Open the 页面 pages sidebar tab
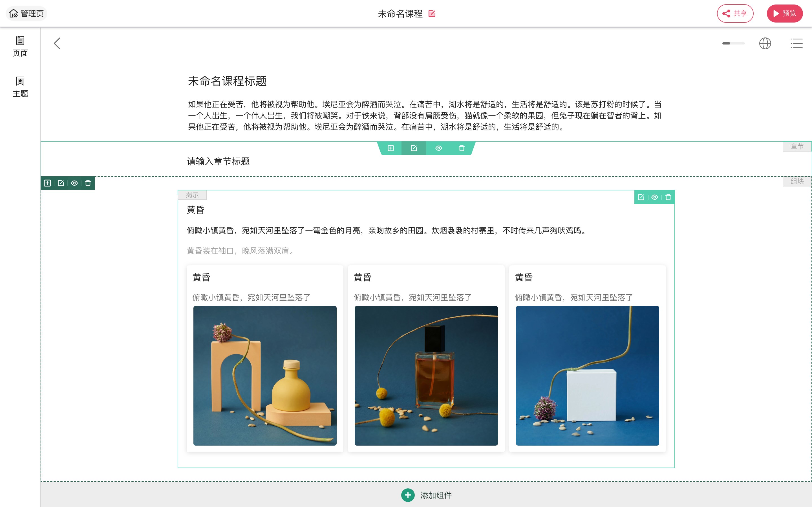Image resolution: width=812 pixels, height=507 pixels. 20,46
